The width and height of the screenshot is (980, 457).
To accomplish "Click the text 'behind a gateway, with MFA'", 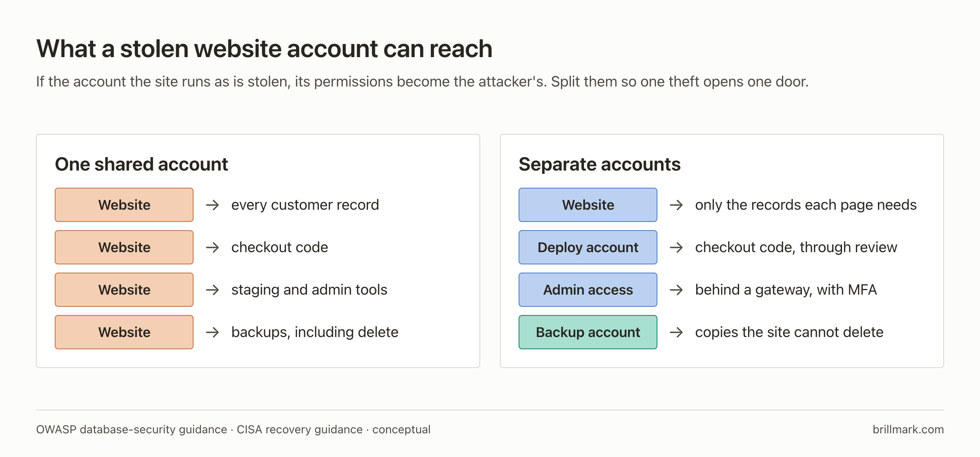I will point(786,290).
